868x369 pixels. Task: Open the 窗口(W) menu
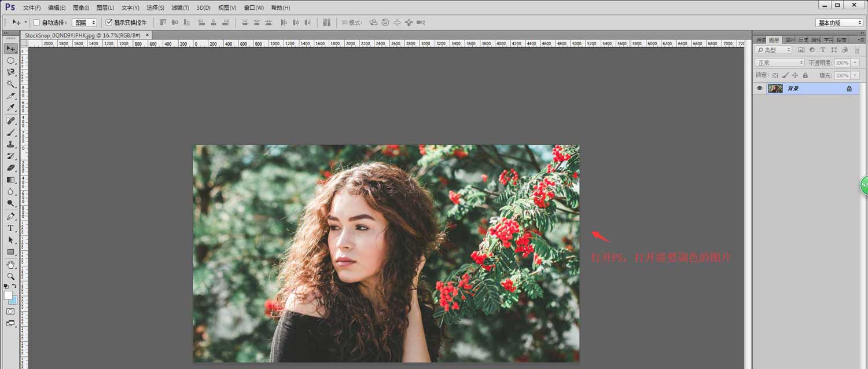pyautogui.click(x=253, y=8)
